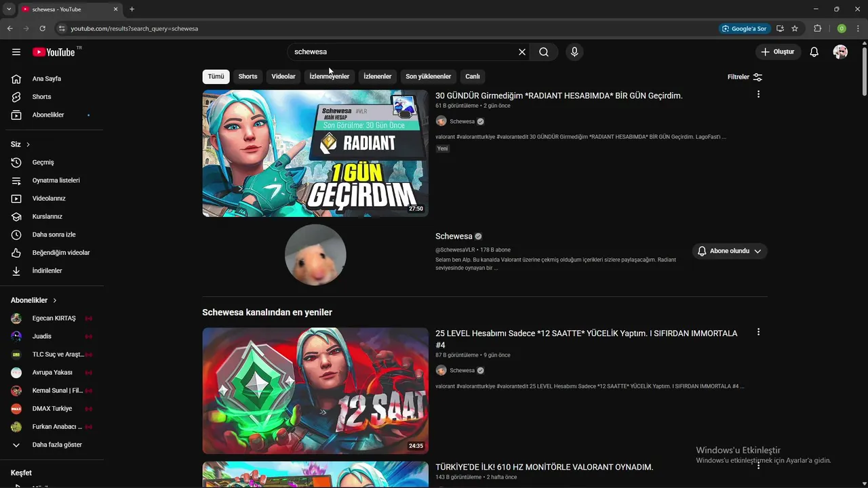This screenshot has width=868, height=488.
Task: Clear the search query with X icon
Action: coord(522,52)
